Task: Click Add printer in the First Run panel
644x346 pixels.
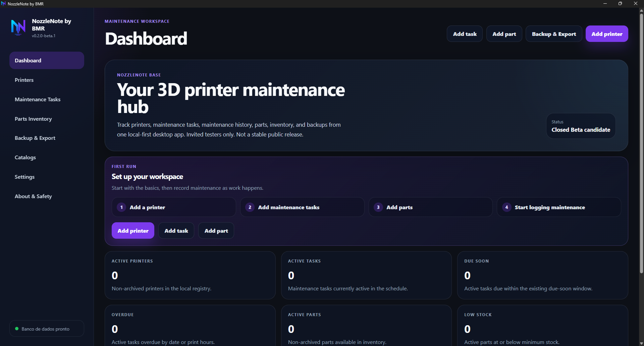Action: (133, 231)
